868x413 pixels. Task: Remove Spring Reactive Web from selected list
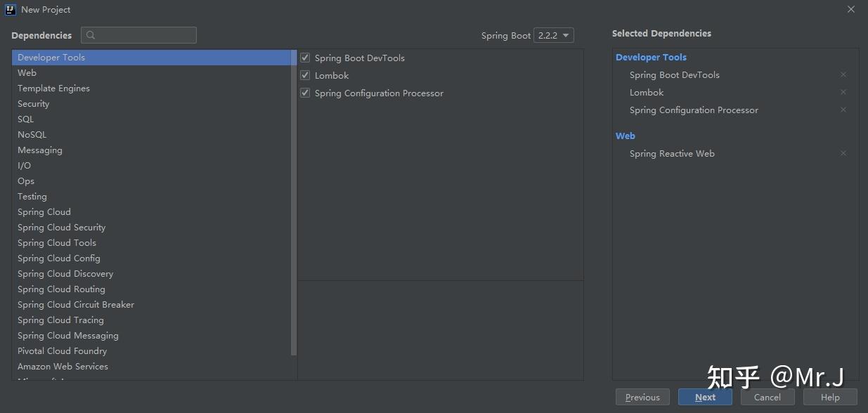[843, 153]
